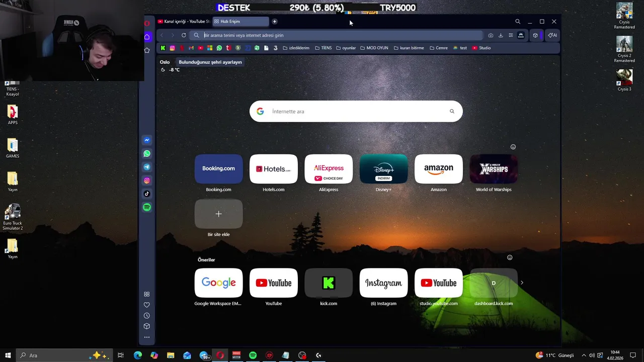This screenshot has width=644, height=362.
Task: Open studio.youtube.com suggestion tile
Action: tap(438, 283)
